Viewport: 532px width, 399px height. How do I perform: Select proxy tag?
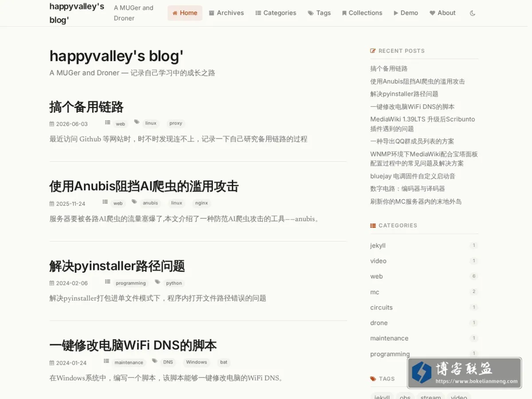176,123
